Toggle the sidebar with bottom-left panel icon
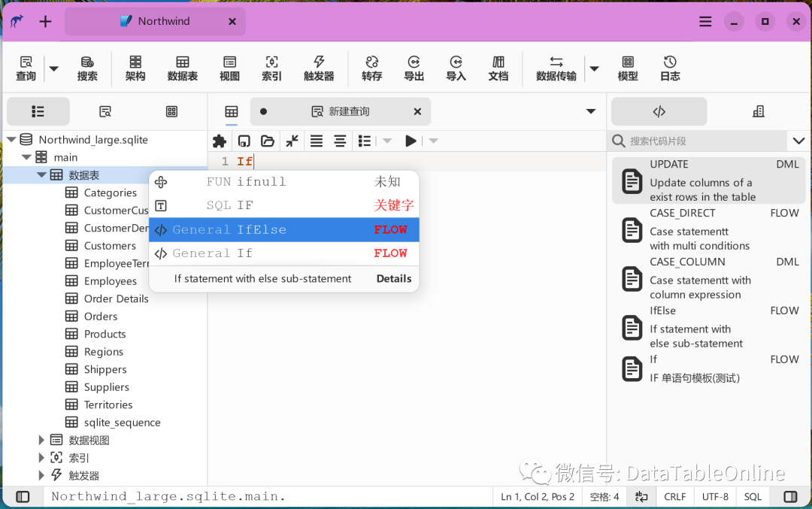Image resolution: width=812 pixels, height=509 pixels. click(x=23, y=496)
